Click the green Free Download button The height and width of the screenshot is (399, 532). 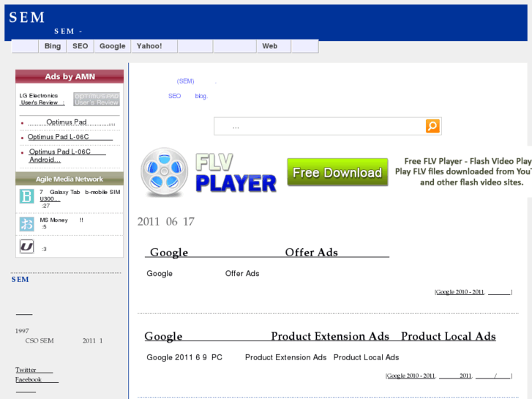(337, 172)
